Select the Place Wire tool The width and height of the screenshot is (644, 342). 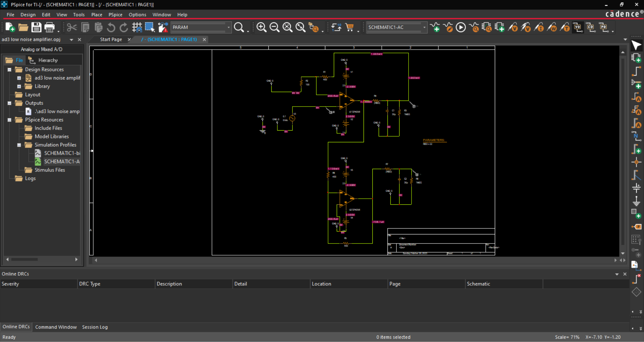(x=636, y=71)
